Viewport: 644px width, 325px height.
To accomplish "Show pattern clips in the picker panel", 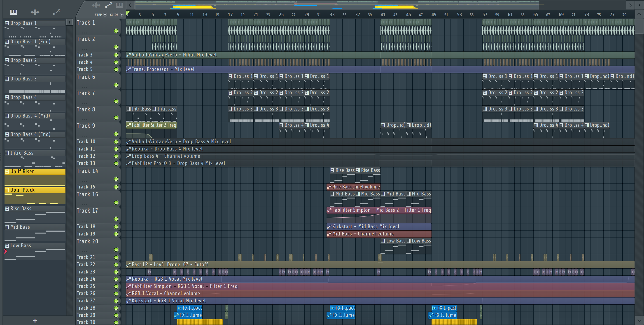I will pyautogui.click(x=14, y=12).
